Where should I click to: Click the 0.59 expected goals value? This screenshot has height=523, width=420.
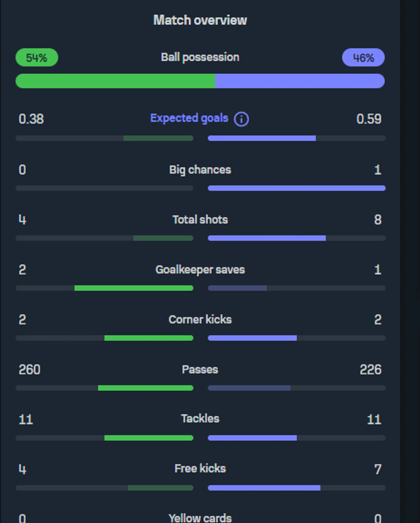click(369, 119)
